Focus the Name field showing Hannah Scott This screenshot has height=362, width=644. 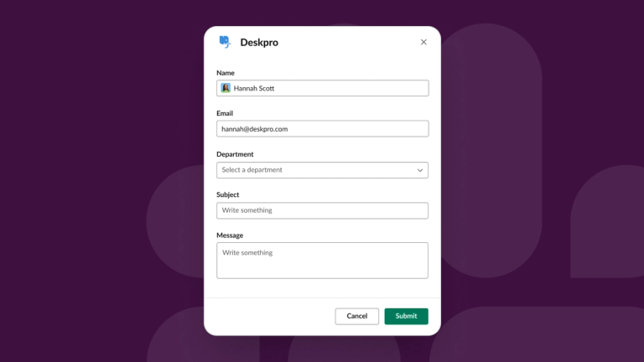pos(322,88)
